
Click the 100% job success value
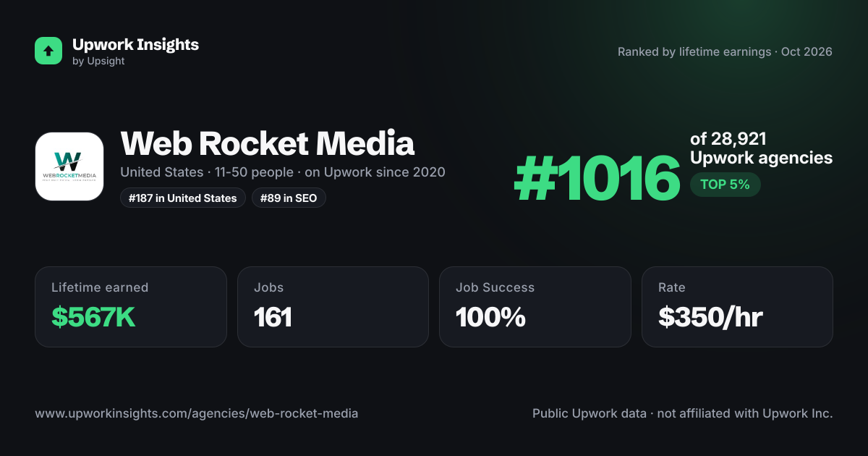(490, 317)
